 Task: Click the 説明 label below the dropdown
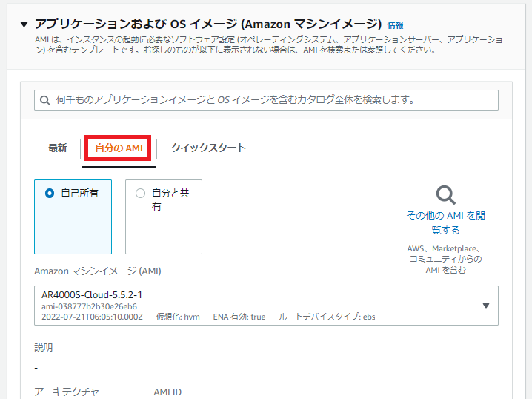click(44, 347)
